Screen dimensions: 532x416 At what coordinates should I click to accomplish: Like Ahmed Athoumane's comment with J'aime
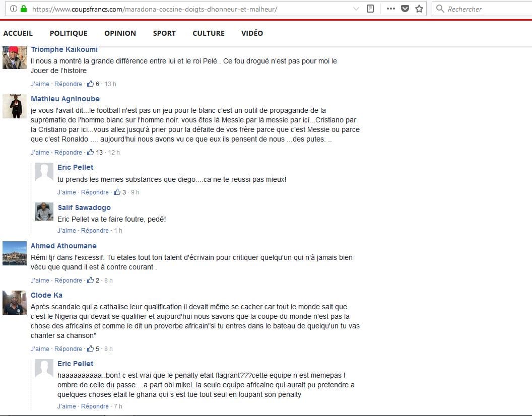pyautogui.click(x=40, y=281)
